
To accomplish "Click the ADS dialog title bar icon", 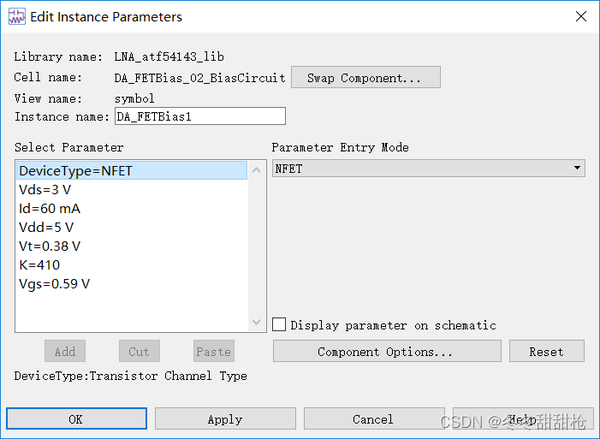I will point(16,16).
